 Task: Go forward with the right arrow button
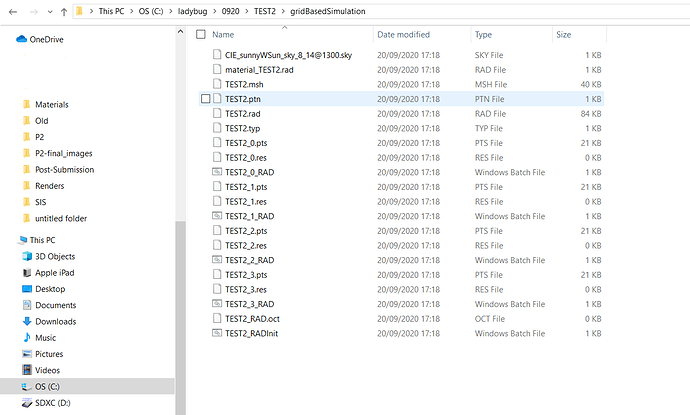(x=33, y=12)
